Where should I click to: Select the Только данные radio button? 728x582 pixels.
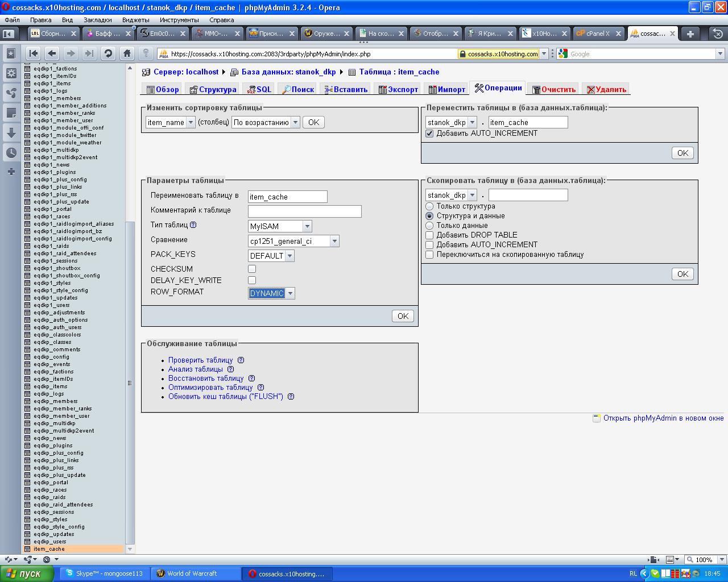pyautogui.click(x=429, y=226)
